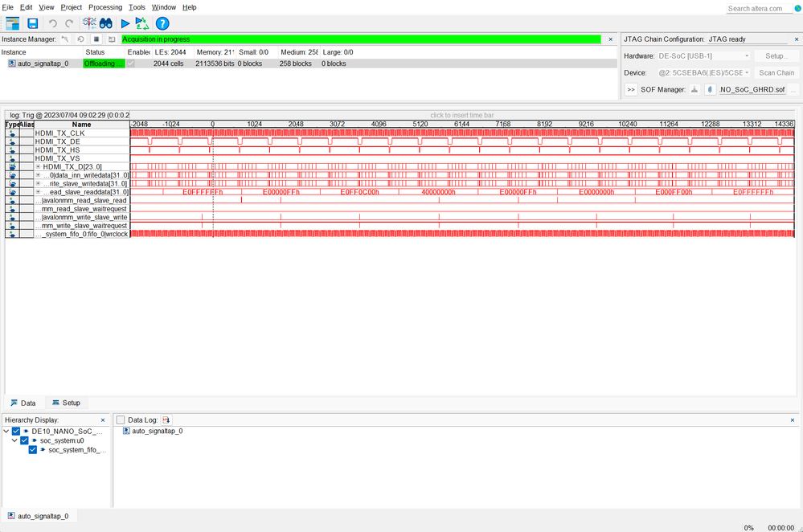
Task: Open the File menu
Action: (8, 7)
